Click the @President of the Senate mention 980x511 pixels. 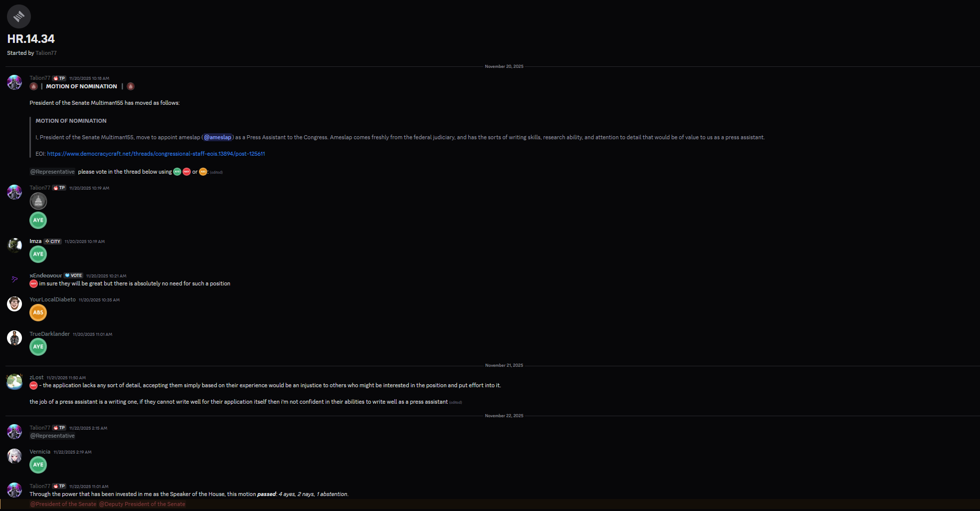coord(63,504)
